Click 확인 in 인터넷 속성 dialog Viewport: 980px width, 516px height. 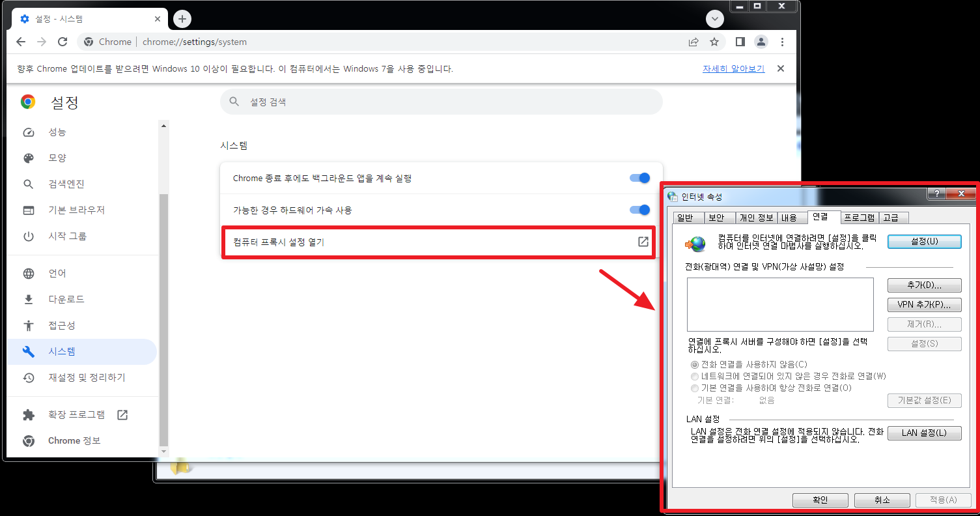point(820,500)
